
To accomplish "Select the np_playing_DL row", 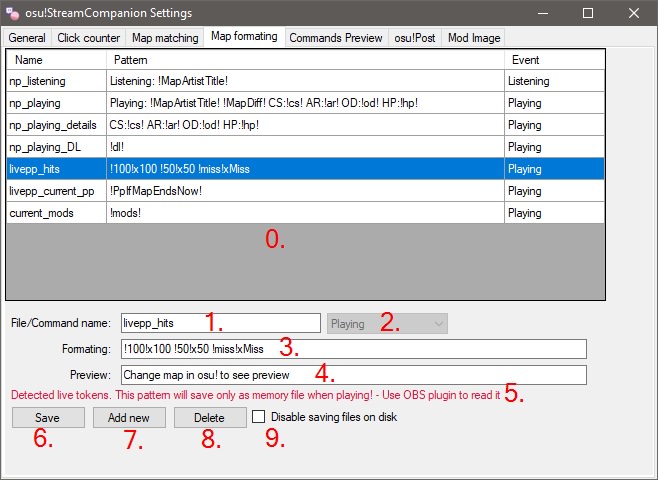I will [x=306, y=147].
